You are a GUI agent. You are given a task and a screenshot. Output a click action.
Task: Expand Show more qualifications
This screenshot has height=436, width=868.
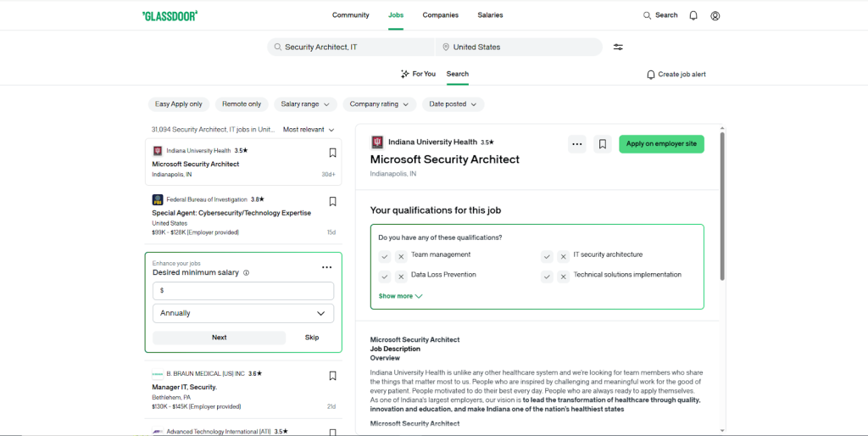[x=400, y=296]
